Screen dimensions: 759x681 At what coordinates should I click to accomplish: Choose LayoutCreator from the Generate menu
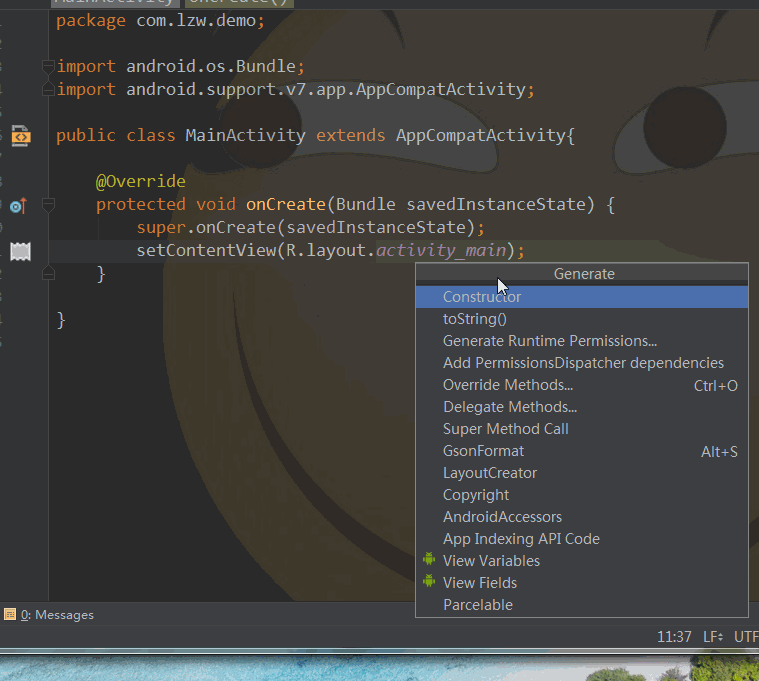tap(490, 473)
